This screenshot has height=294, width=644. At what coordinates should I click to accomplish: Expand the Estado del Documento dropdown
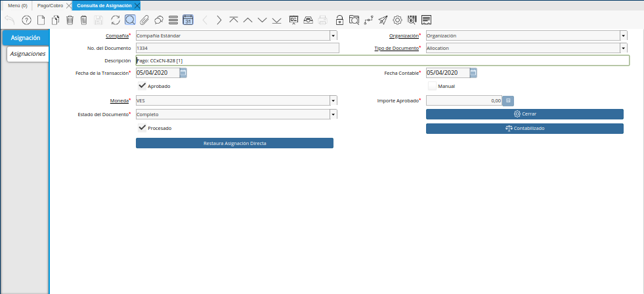(333, 114)
